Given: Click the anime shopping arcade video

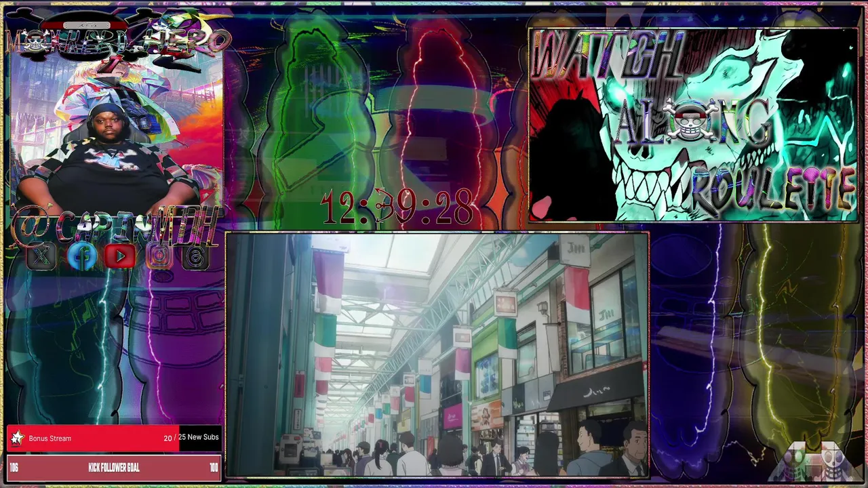Looking at the screenshot, I should 437,355.
